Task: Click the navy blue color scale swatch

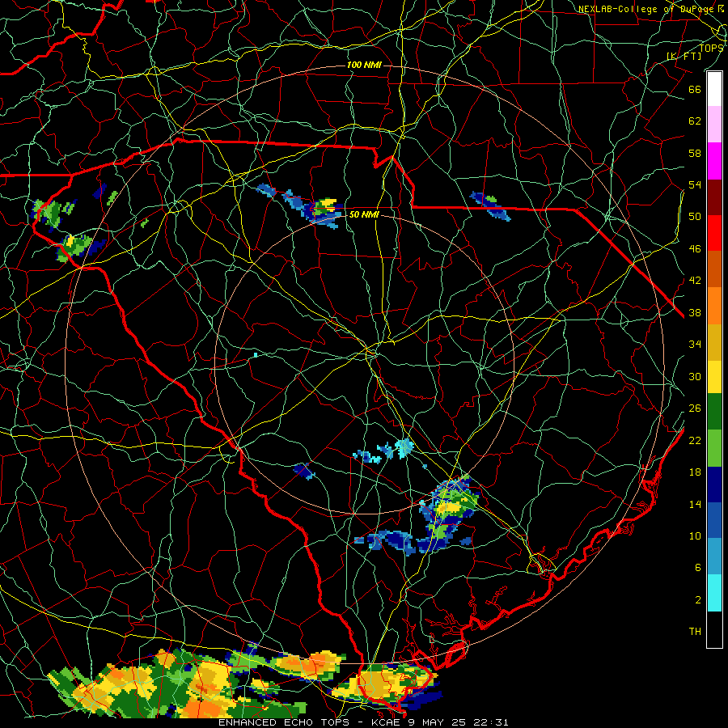Action: click(714, 485)
